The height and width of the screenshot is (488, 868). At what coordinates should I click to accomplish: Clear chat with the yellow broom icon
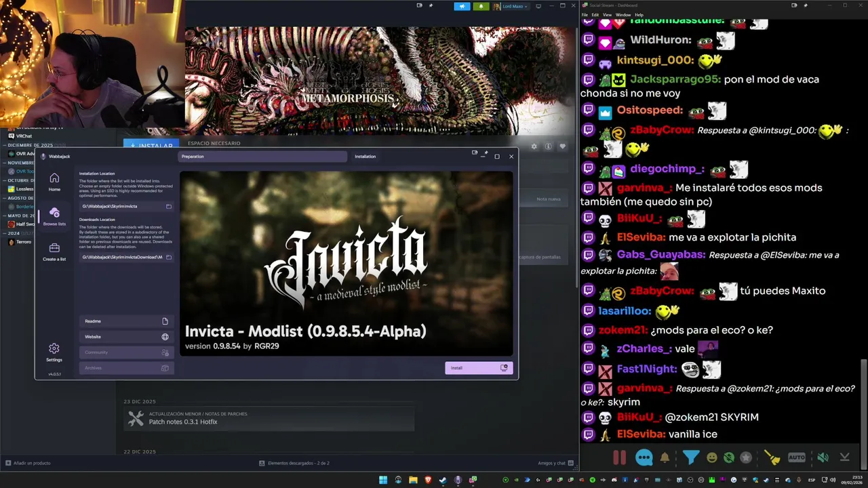tap(773, 457)
